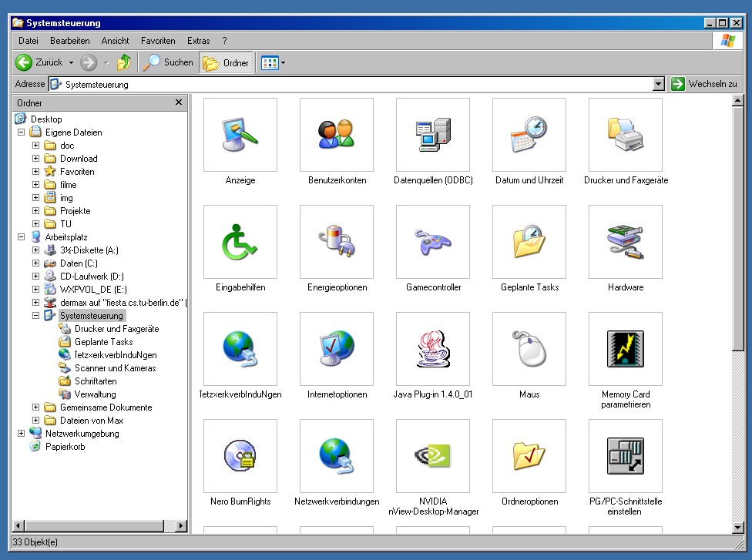Open Datum und Uhrzeit settings icon
This screenshot has height=560, width=752.
[x=529, y=135]
